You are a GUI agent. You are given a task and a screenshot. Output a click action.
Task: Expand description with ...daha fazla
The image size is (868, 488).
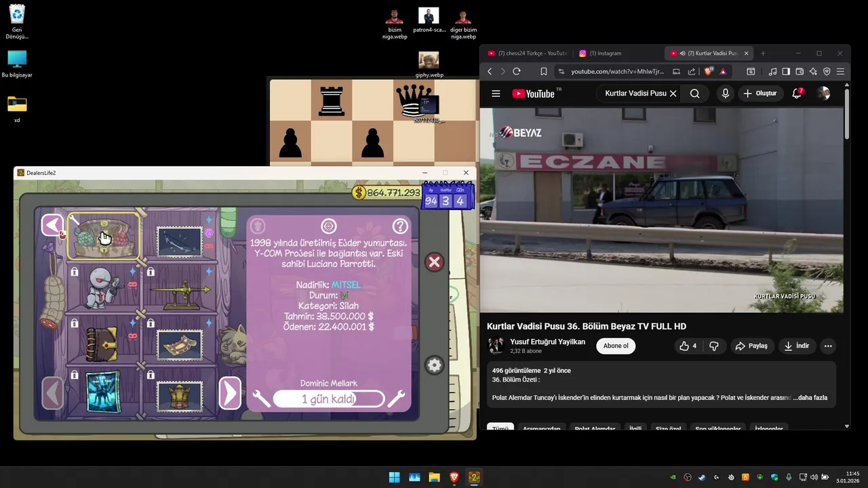coord(810,398)
